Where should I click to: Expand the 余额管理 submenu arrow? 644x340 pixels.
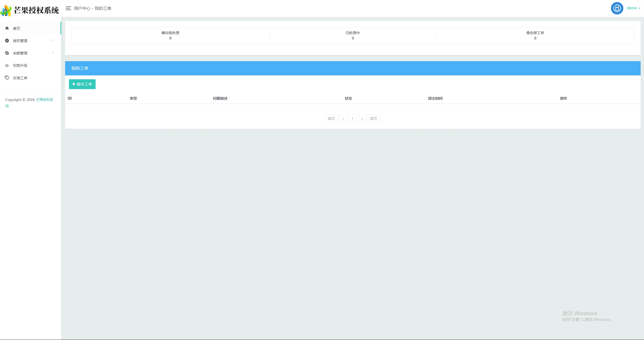(53, 53)
